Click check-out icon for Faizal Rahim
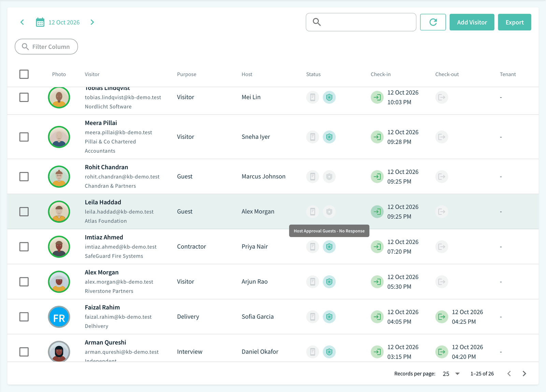This screenshot has width=546, height=392. tap(442, 317)
